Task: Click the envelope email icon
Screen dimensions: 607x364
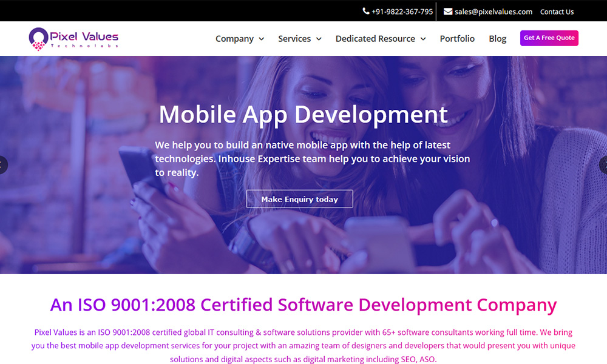Action: pyautogui.click(x=448, y=12)
